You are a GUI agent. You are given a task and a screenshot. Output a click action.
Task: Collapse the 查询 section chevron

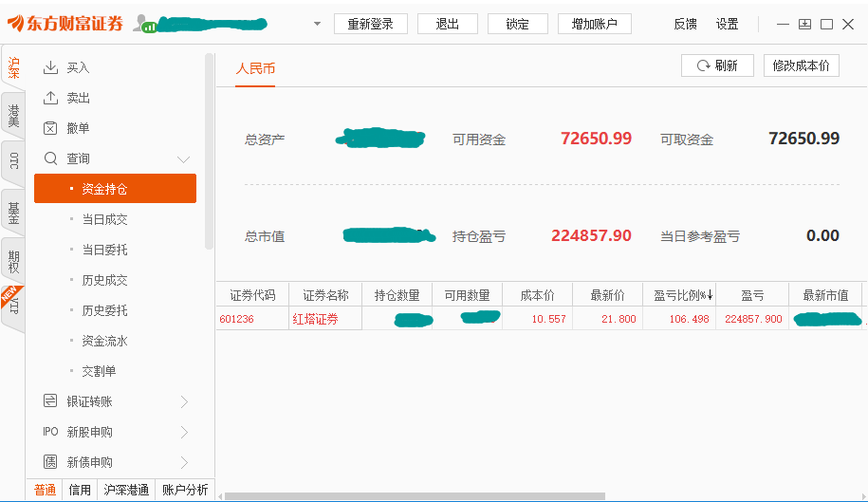[183, 159]
